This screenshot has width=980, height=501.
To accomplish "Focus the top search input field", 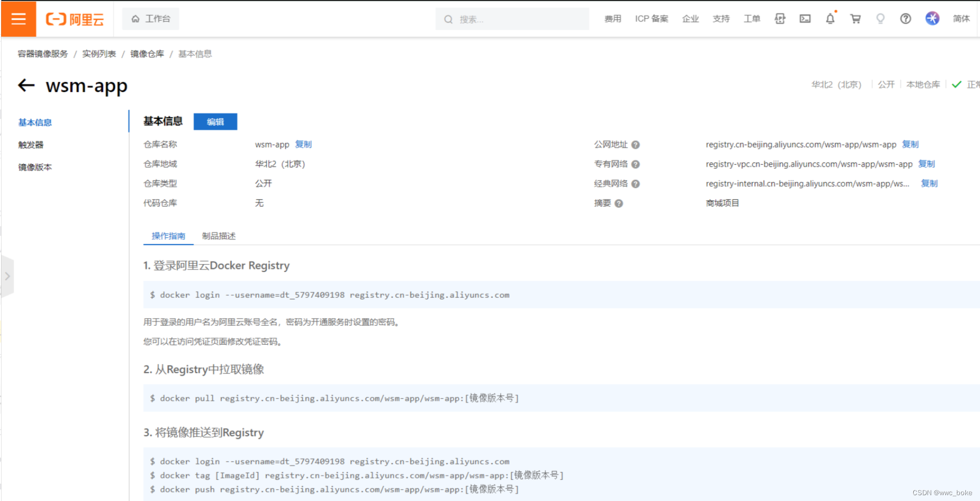I will click(x=512, y=19).
